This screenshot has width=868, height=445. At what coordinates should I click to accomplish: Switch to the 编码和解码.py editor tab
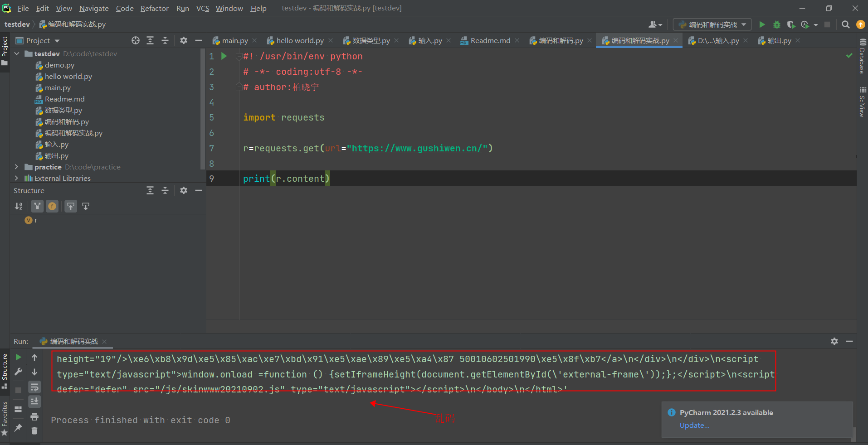(561, 40)
